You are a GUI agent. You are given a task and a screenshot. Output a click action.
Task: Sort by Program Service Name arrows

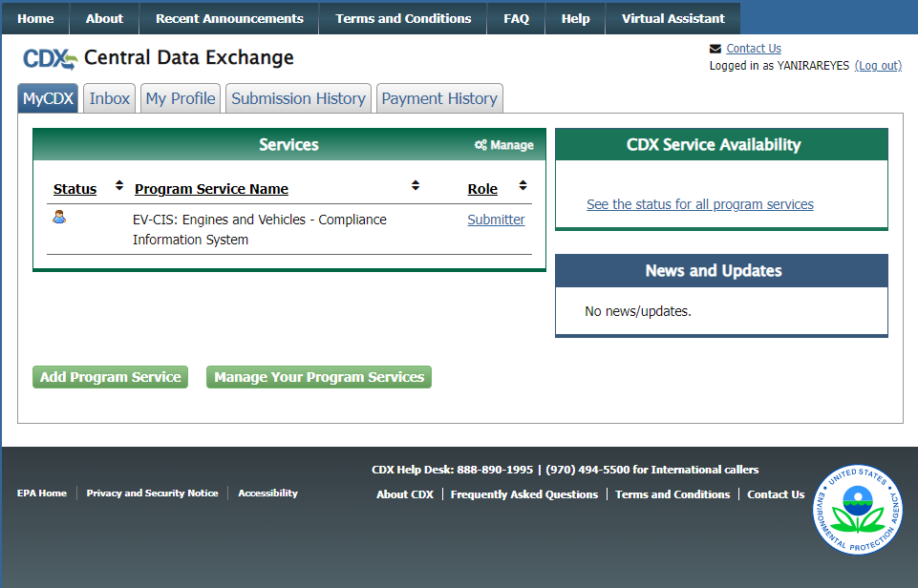[416, 185]
